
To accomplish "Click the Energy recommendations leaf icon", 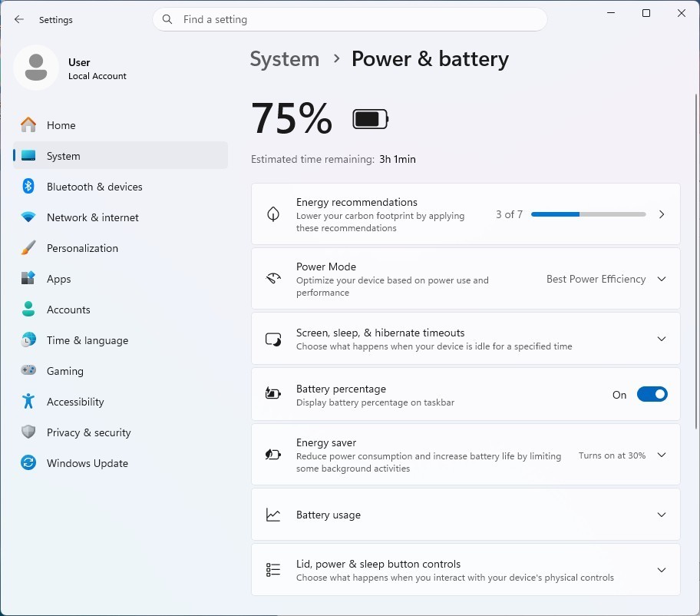I will tap(272, 214).
